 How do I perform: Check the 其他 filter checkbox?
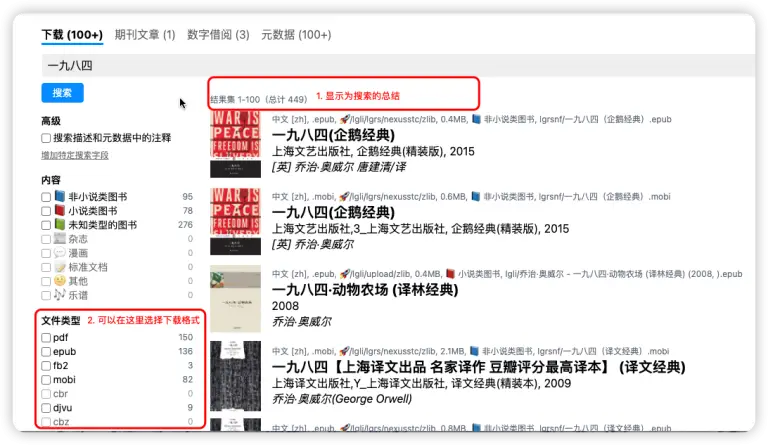[46, 281]
